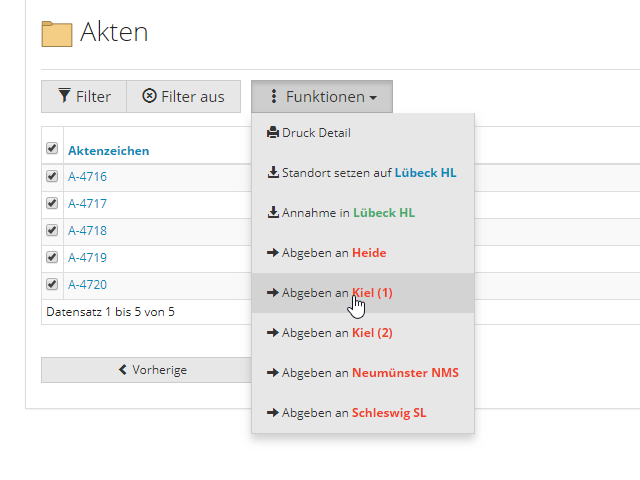Click the caret arrow on Funktionen button
640x480 pixels.
[373, 98]
